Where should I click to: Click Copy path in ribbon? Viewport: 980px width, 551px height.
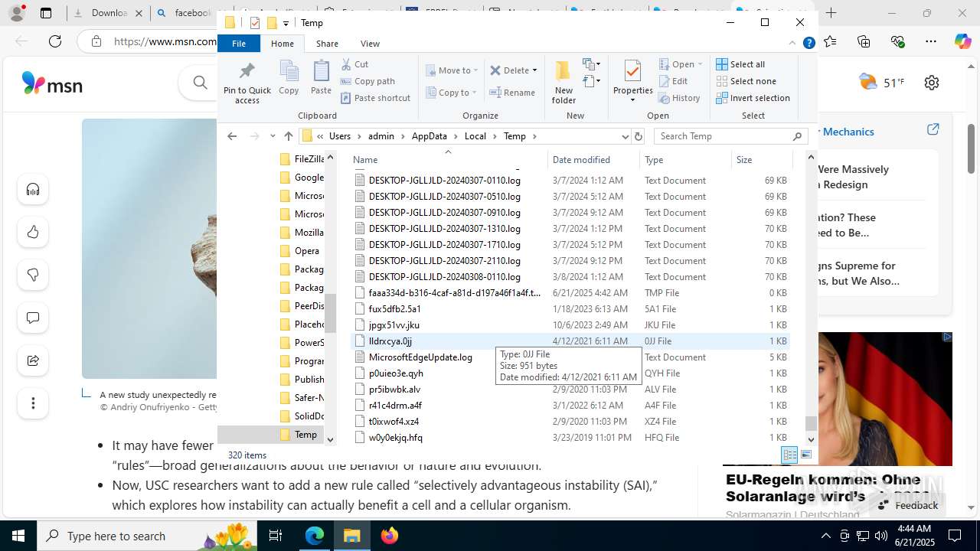click(x=367, y=81)
